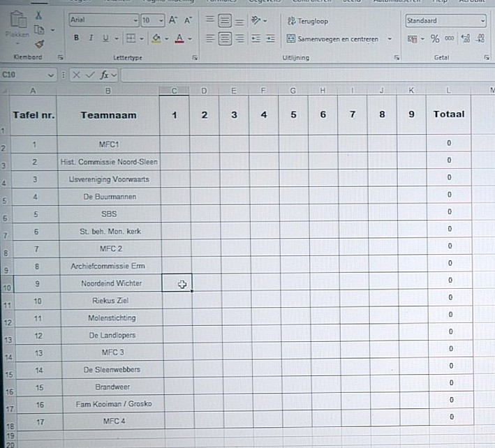The height and width of the screenshot is (448, 495).
Task: Toggle Terugloop text wrapping
Action: pos(308,22)
